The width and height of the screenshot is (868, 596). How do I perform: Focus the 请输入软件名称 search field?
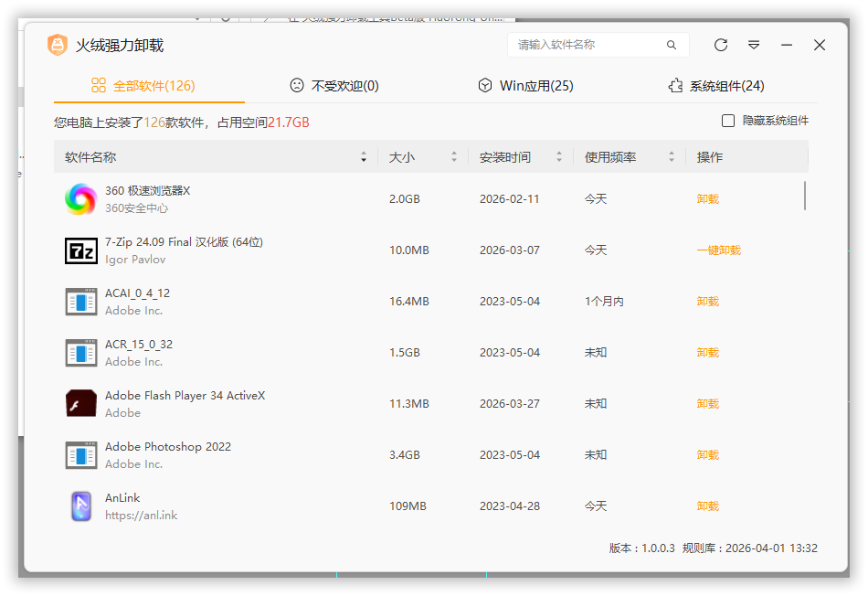(589, 45)
